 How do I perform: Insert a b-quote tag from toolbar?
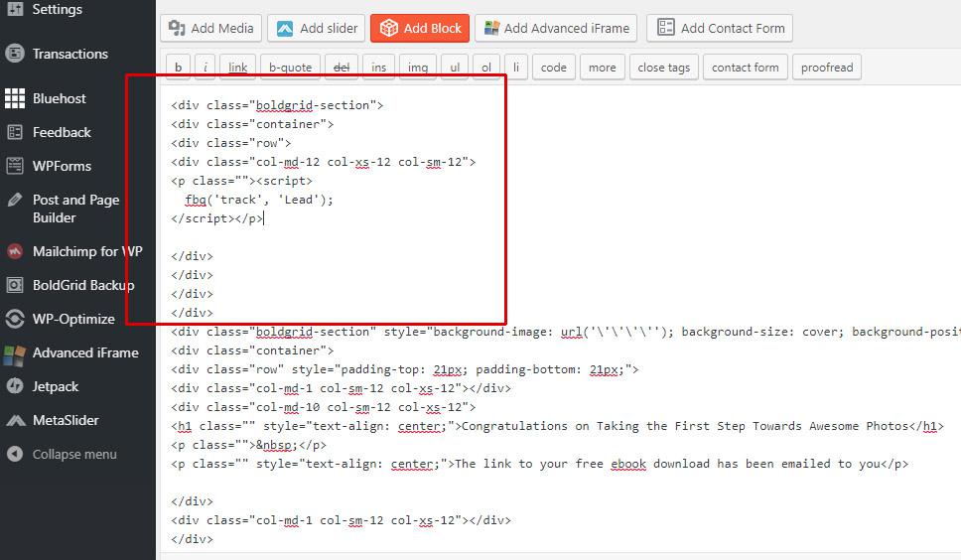tap(290, 68)
